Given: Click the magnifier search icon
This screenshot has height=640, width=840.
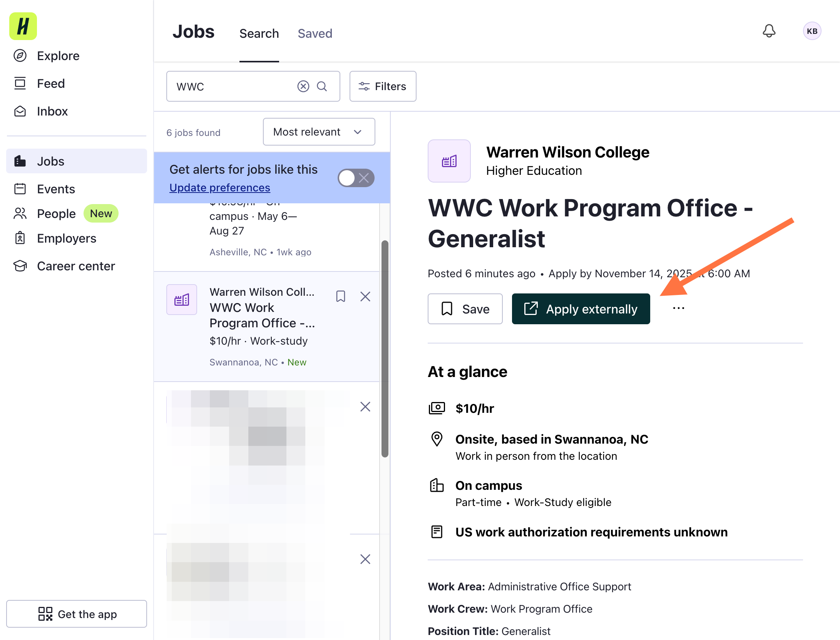Looking at the screenshot, I should pos(322,86).
